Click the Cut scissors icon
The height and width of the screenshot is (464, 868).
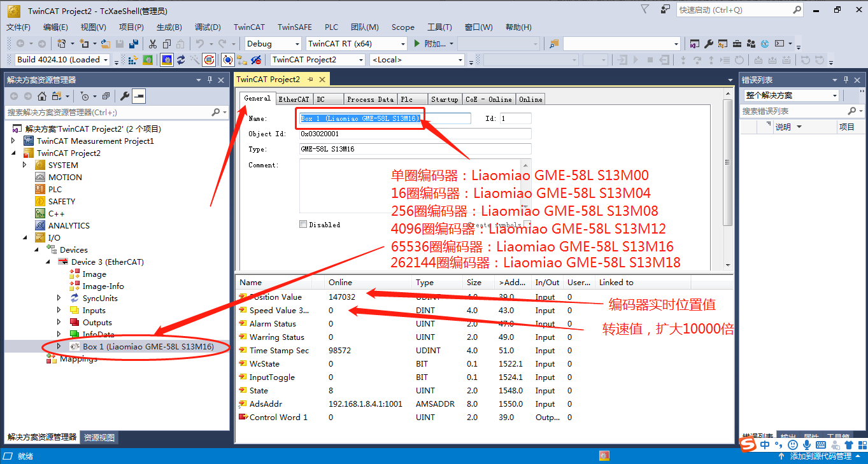pyautogui.click(x=153, y=44)
